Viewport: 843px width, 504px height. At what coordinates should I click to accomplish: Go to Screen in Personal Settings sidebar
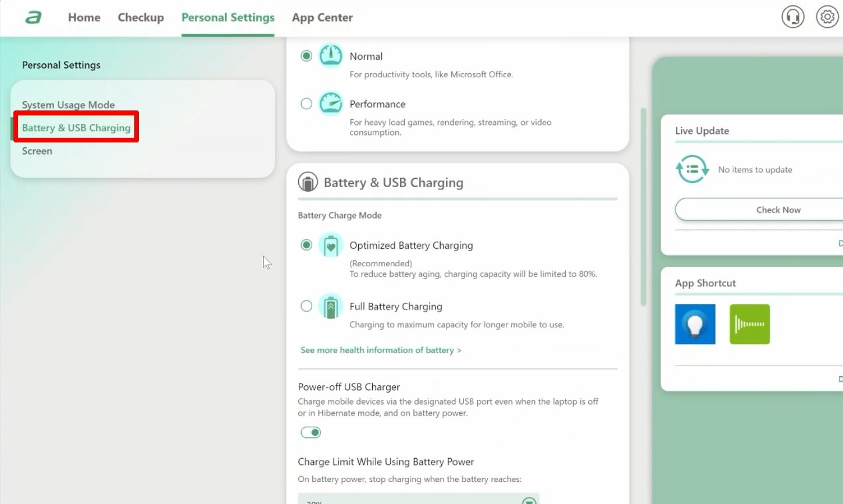pyautogui.click(x=37, y=151)
